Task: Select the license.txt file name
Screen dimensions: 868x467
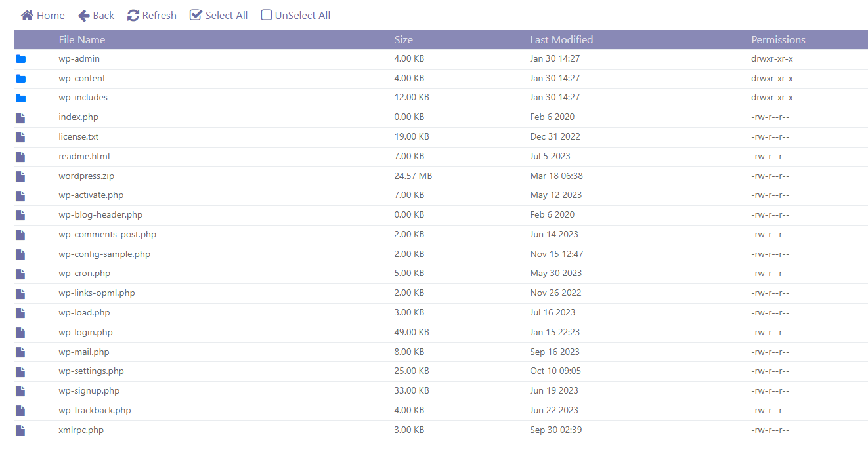Action: pyautogui.click(x=78, y=136)
